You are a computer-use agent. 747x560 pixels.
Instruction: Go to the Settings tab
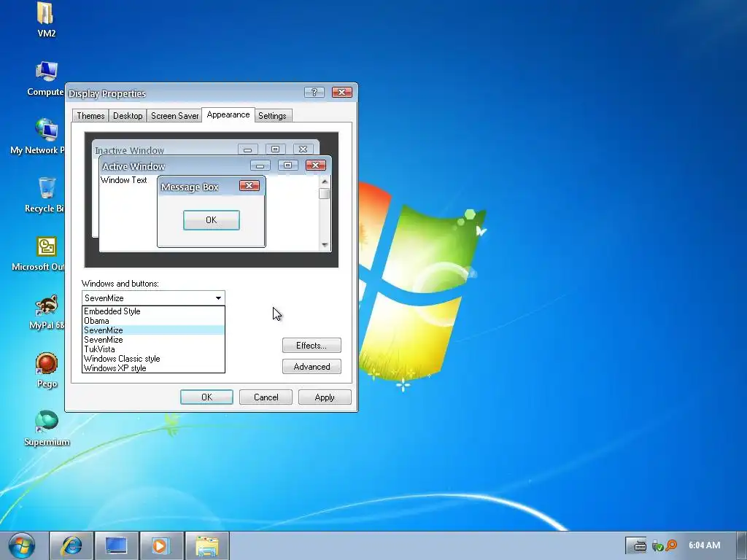(273, 116)
